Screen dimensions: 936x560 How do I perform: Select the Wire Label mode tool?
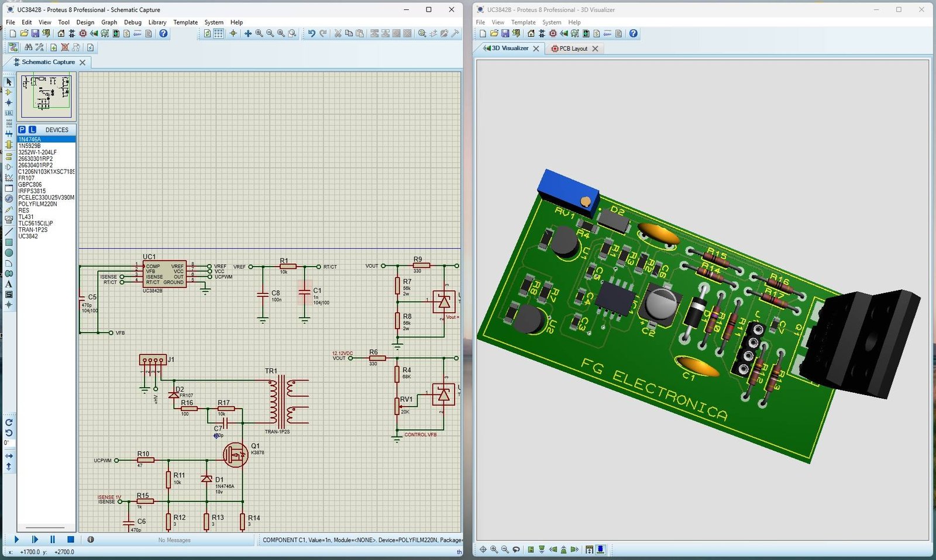pos(9,113)
